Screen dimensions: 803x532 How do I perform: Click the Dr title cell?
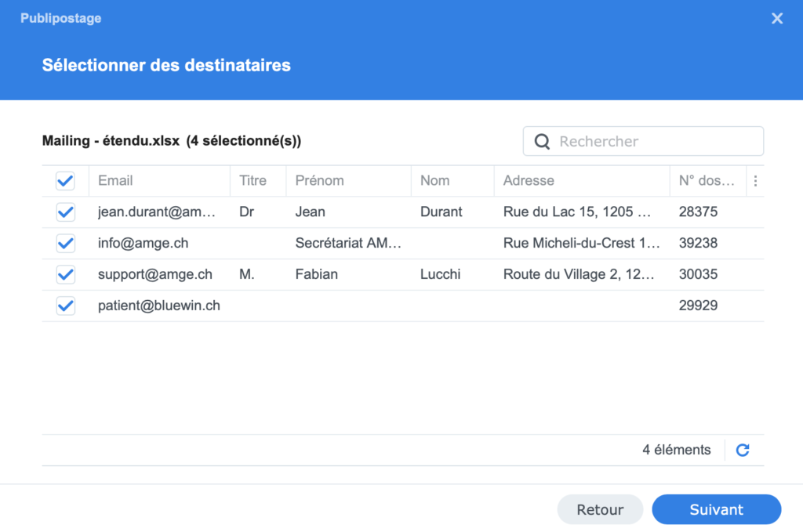(x=246, y=212)
